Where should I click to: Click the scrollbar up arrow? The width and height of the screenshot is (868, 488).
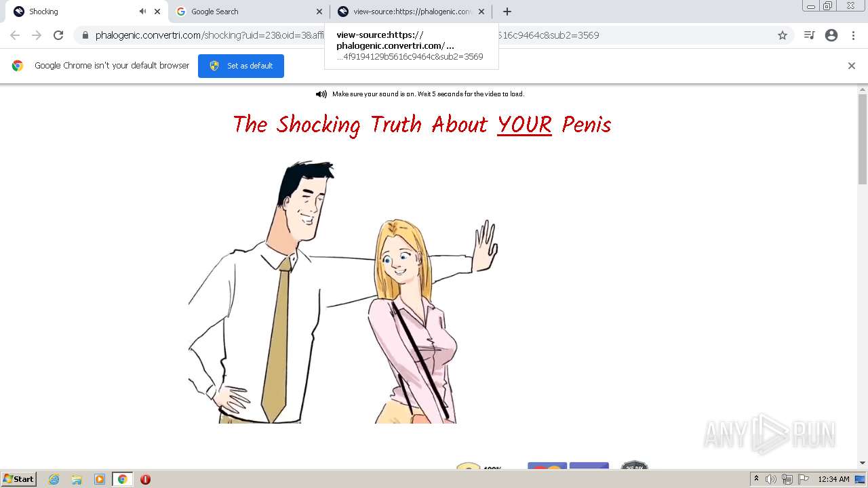(x=863, y=89)
